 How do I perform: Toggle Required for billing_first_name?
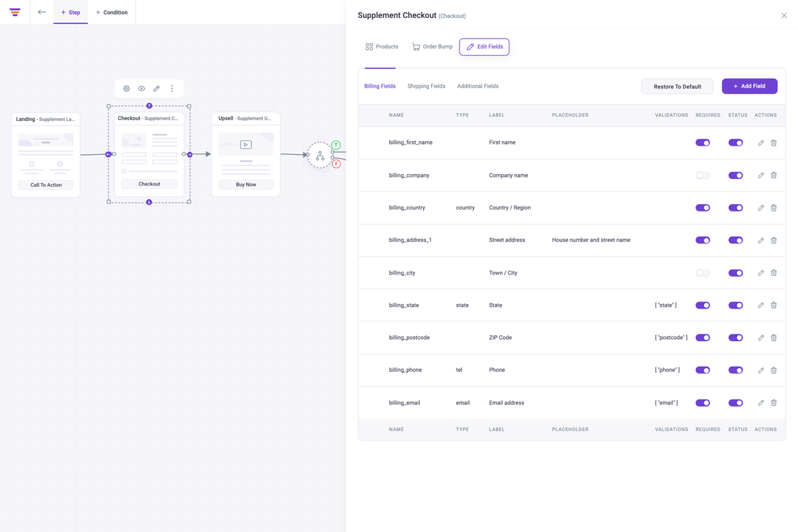tap(703, 142)
